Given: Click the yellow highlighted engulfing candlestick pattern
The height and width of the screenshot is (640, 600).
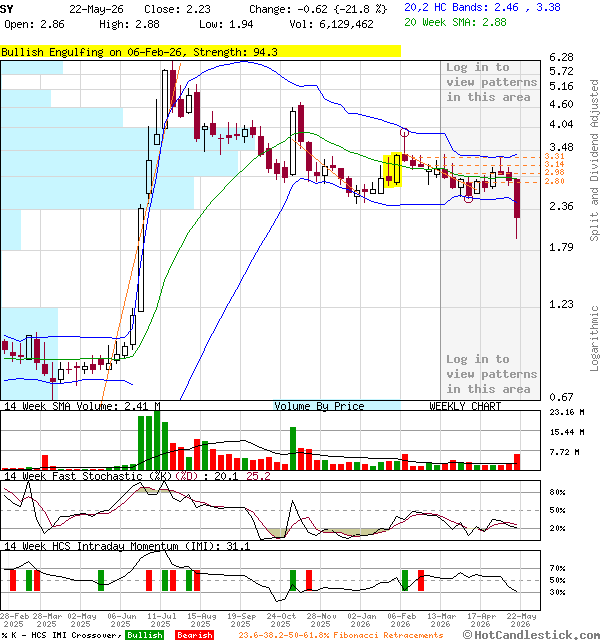Looking at the screenshot, I should click(x=393, y=170).
